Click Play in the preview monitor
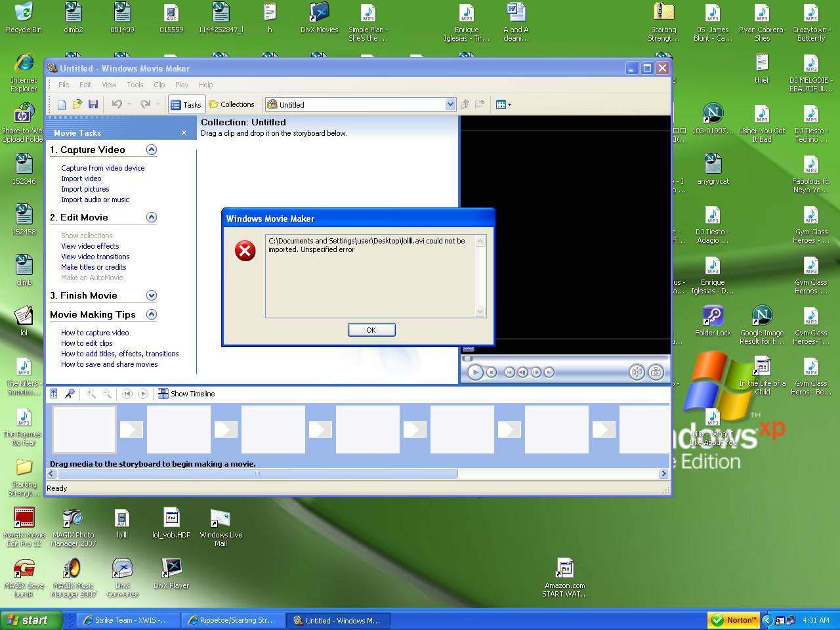Viewport: 840px width, 630px height. click(x=475, y=372)
